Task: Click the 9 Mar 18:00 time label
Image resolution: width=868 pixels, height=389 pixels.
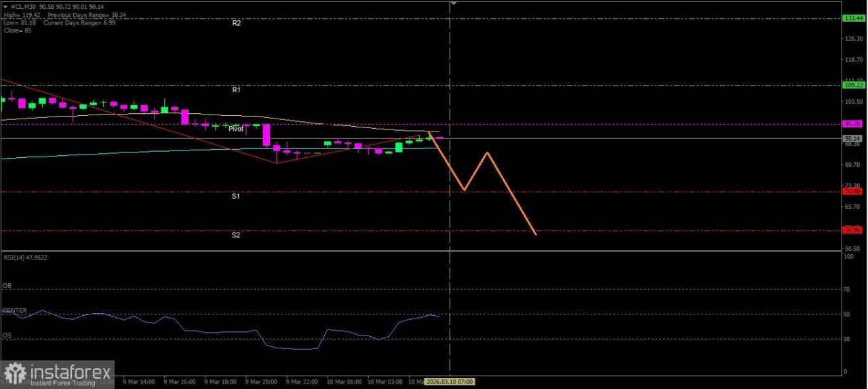Action: click(220, 382)
